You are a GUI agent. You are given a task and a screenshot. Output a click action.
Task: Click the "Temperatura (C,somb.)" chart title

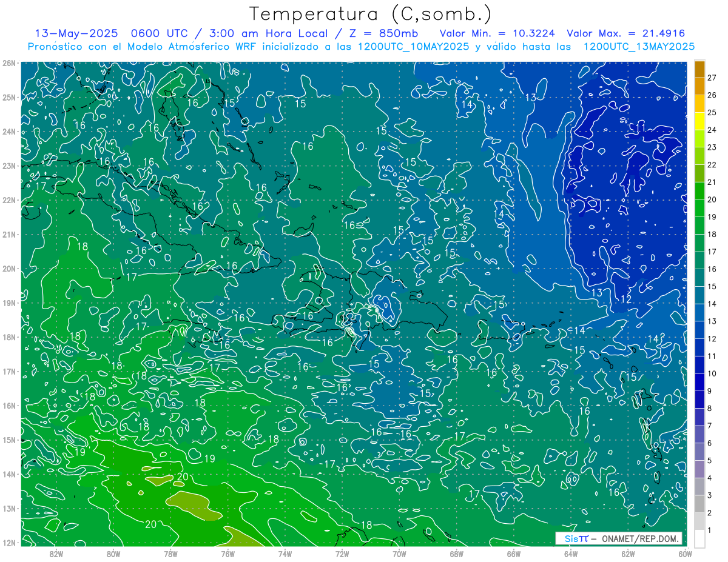click(x=371, y=15)
